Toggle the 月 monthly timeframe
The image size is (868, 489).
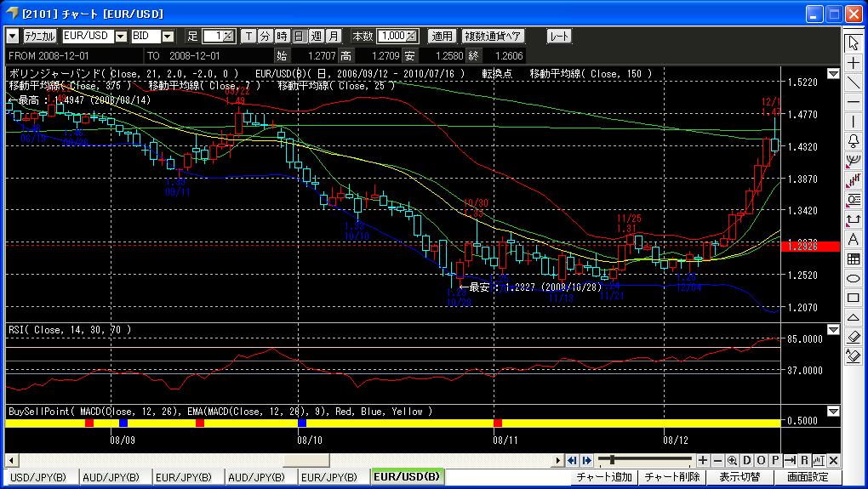coord(334,36)
